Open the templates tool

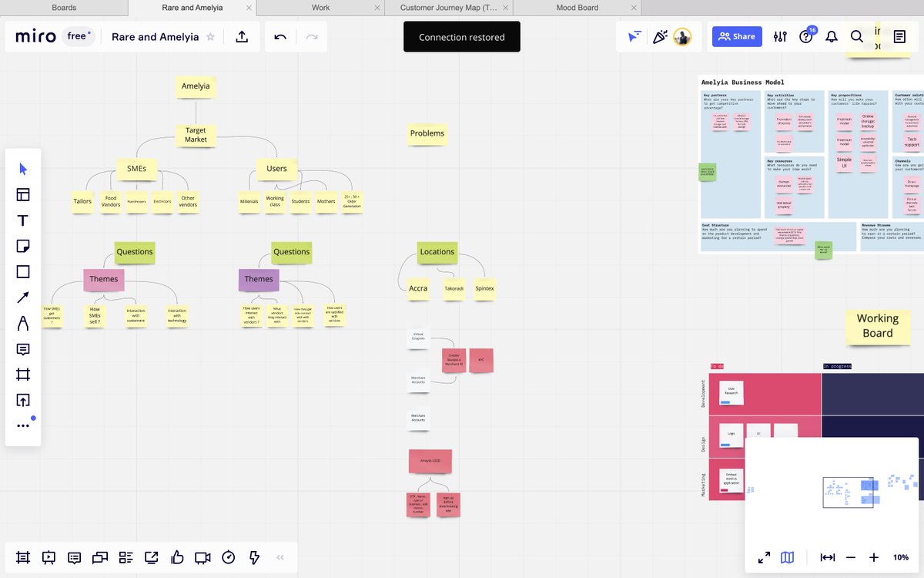[23, 195]
